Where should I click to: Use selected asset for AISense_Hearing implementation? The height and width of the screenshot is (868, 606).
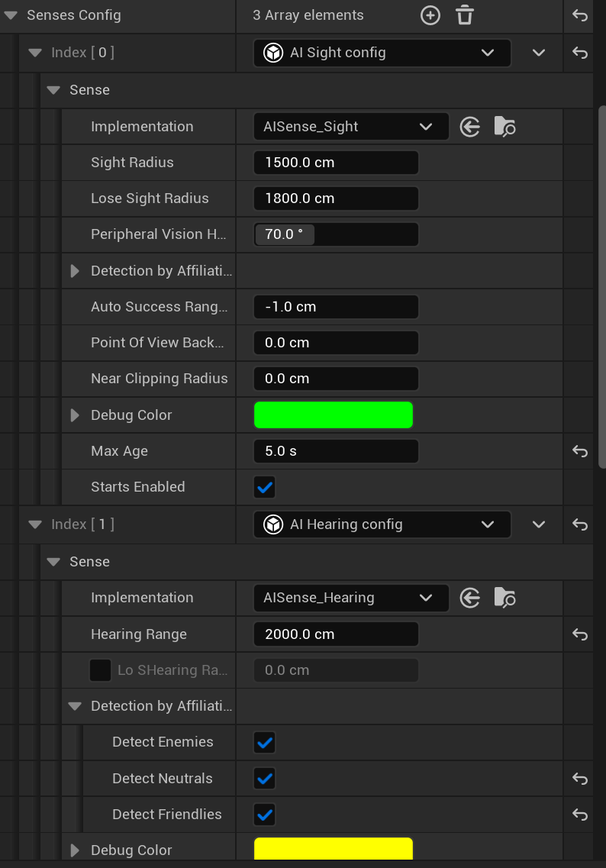point(470,598)
